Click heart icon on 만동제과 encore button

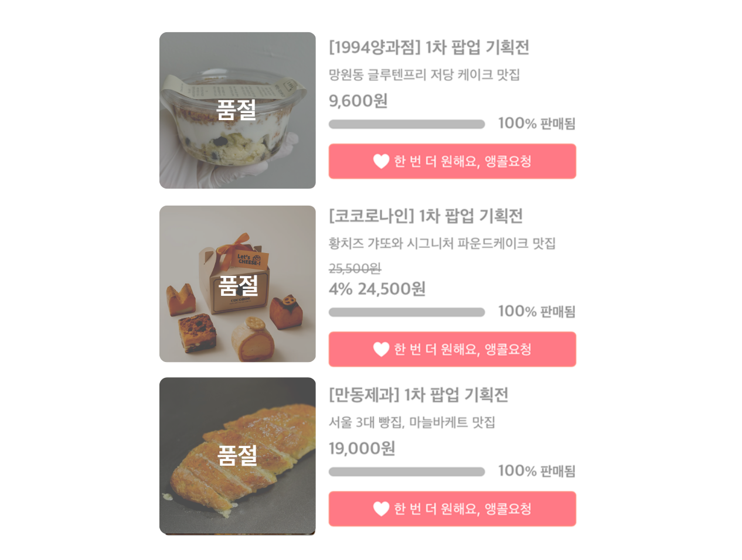(x=381, y=508)
